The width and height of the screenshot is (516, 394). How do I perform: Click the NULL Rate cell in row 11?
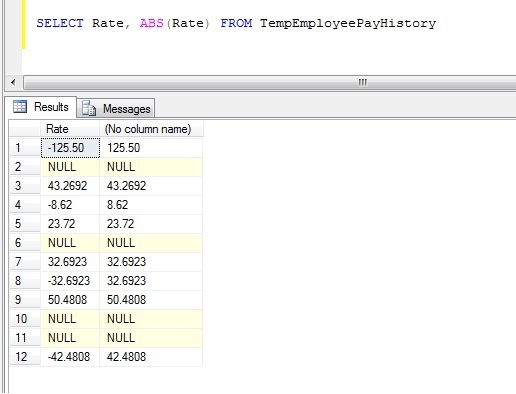[70, 338]
